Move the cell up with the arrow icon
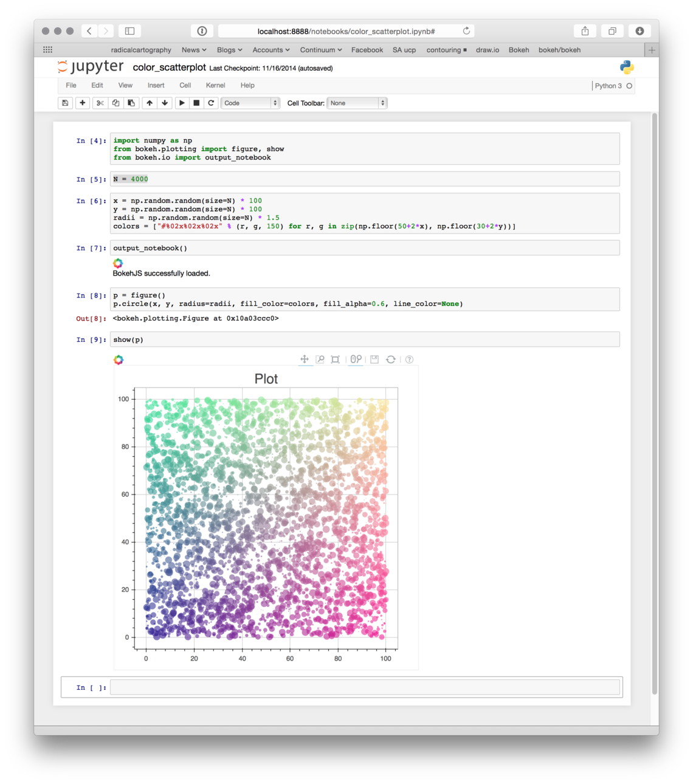693x784 pixels. [150, 103]
